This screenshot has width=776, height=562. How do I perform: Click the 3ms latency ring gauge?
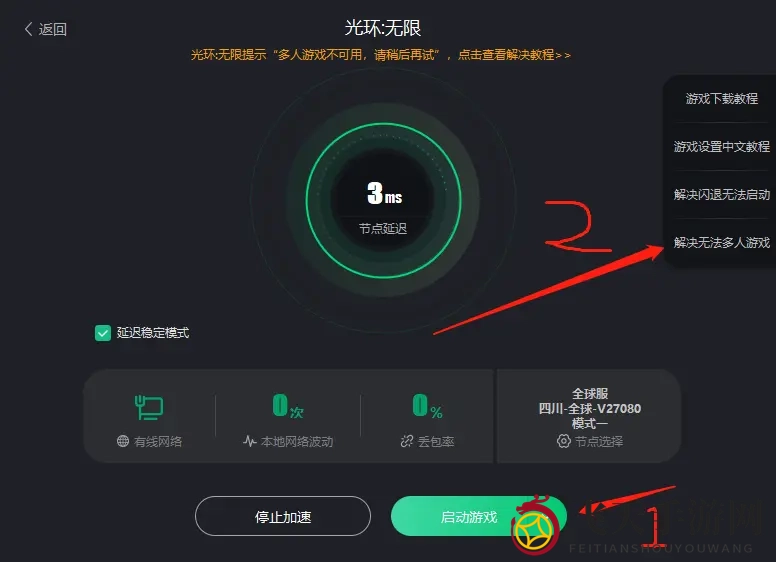[384, 200]
